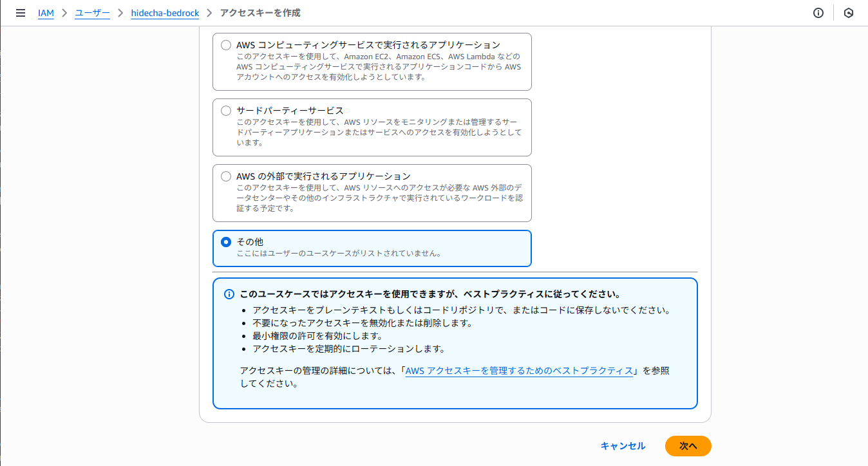Open the hexagon panel icon at top right
868x466 pixels.
pyautogui.click(x=849, y=13)
